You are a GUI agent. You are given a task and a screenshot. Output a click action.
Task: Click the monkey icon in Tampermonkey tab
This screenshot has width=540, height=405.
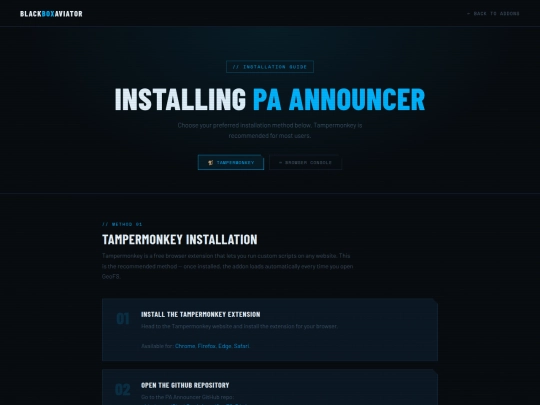point(211,163)
